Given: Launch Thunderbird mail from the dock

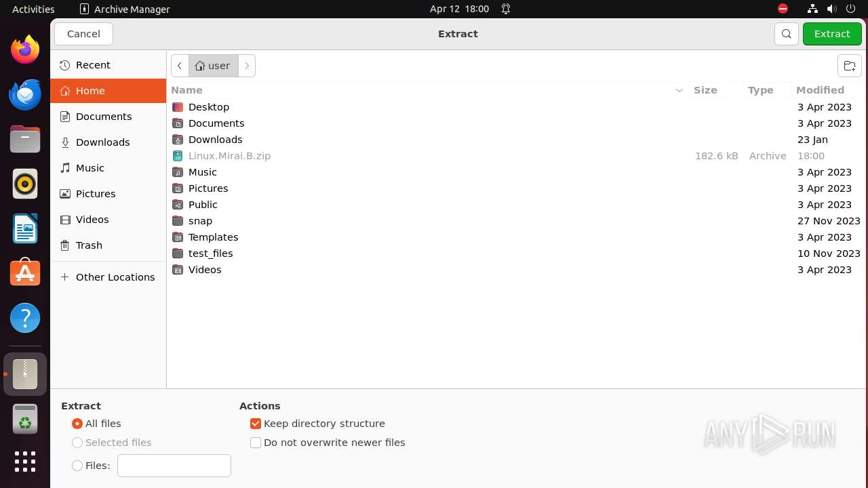Looking at the screenshot, I should [x=25, y=94].
